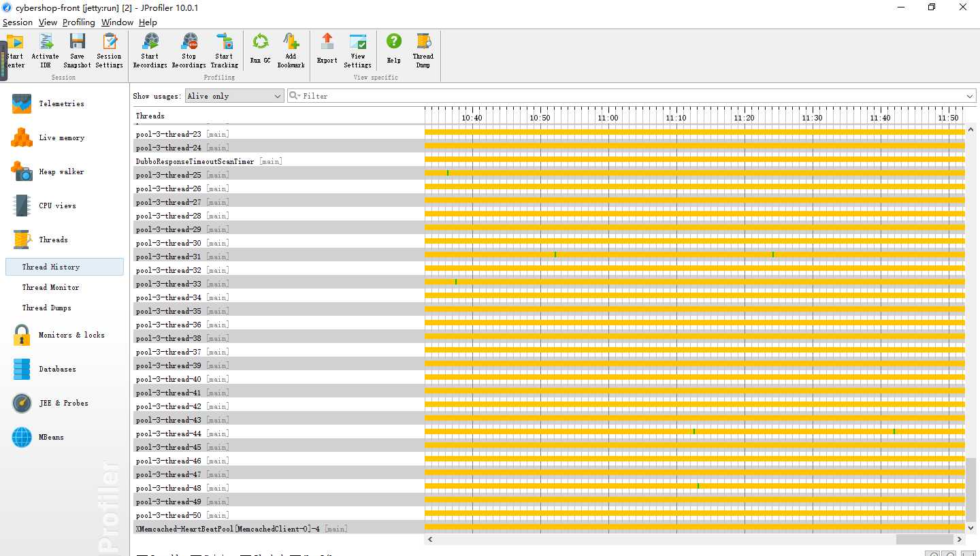
Task: Click the 10:40 label on the time axis
Action: (x=472, y=118)
